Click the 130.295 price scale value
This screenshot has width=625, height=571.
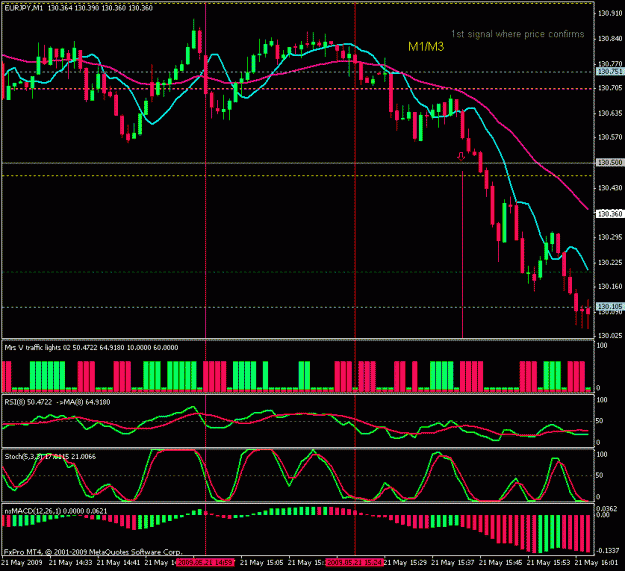(610, 237)
